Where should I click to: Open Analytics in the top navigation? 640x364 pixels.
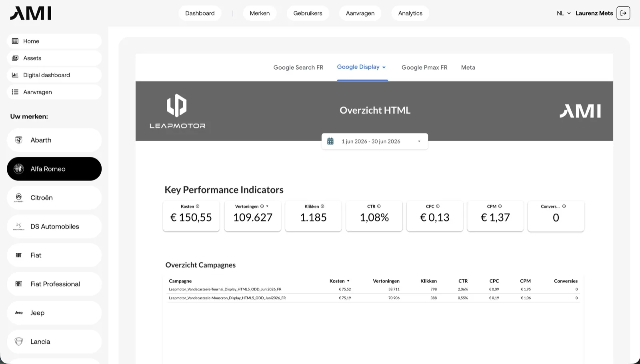(x=410, y=13)
